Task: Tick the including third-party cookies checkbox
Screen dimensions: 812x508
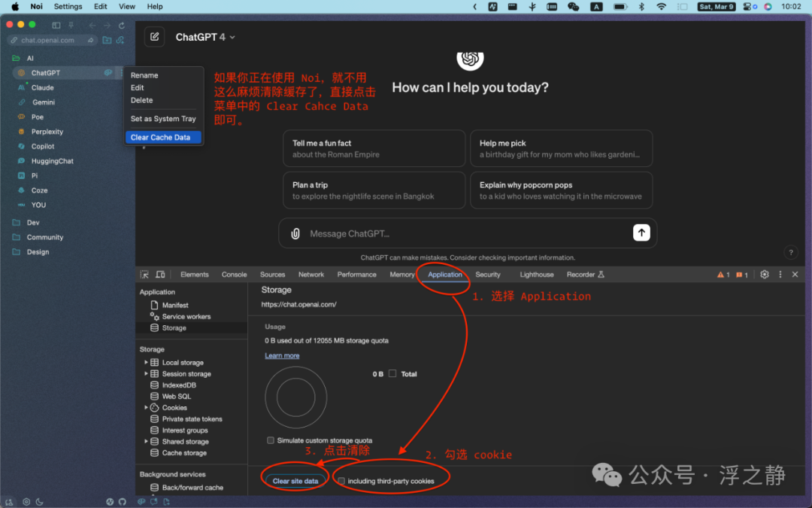Action: point(341,481)
